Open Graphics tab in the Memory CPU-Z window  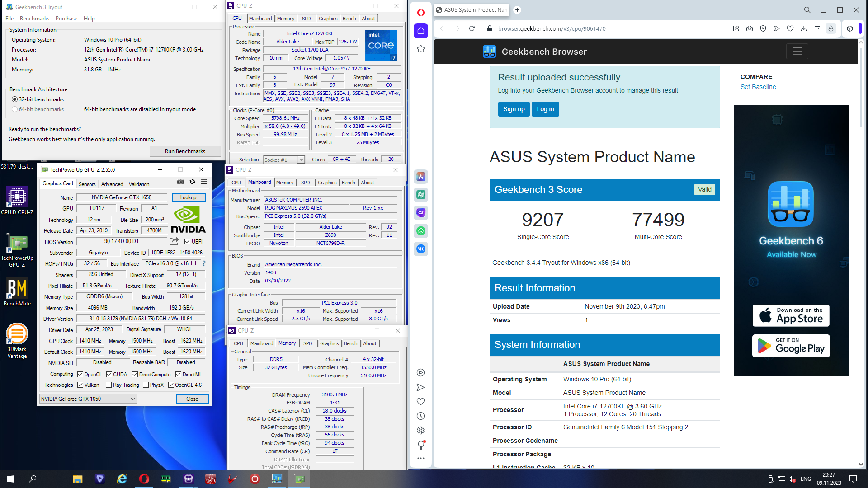pyautogui.click(x=330, y=343)
